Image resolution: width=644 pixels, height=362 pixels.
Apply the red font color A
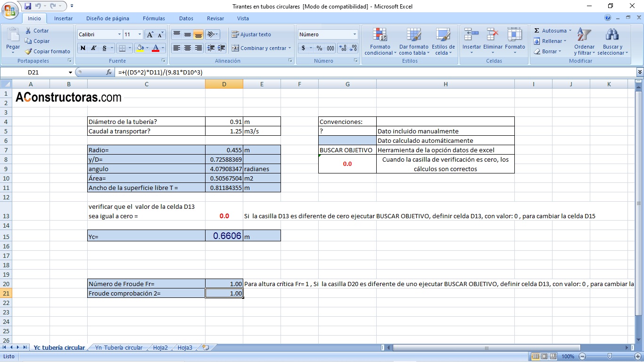156,48
